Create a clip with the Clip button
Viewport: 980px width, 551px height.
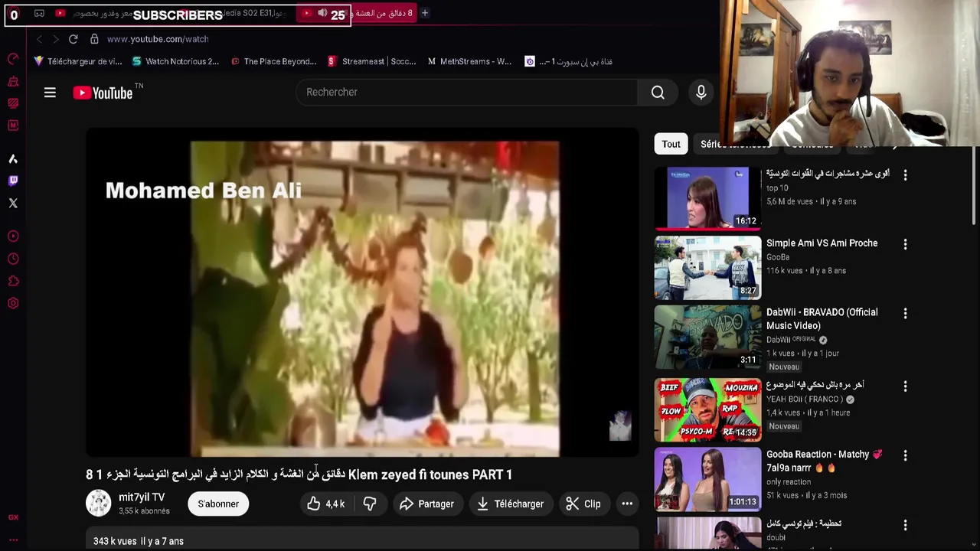tap(583, 504)
